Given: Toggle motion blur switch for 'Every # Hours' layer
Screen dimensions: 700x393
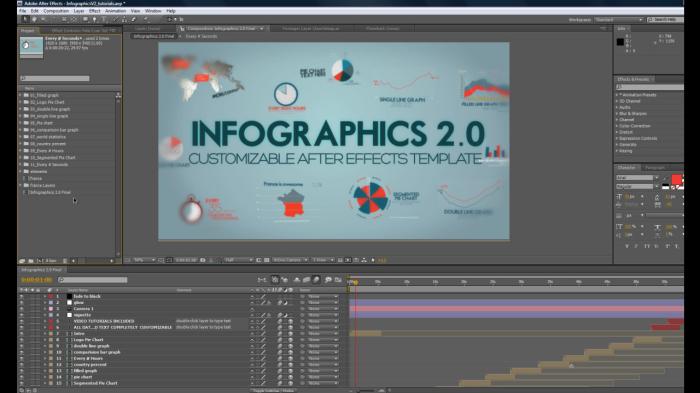Looking at the screenshot, I should (280, 359).
